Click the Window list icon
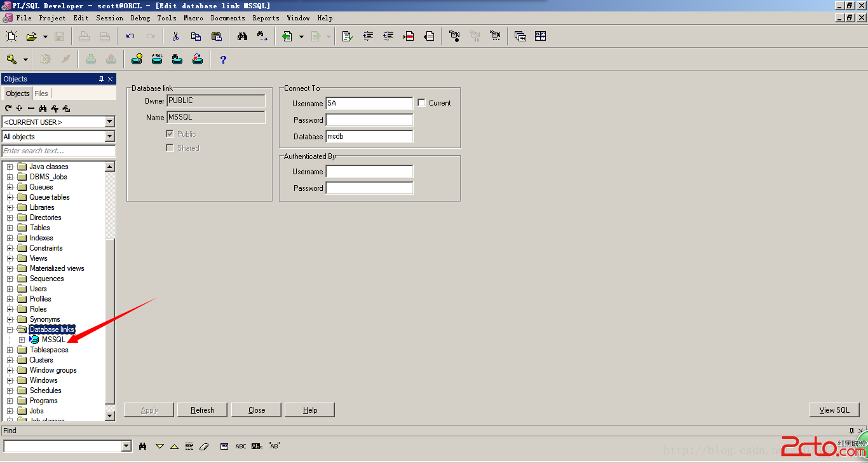 520,37
